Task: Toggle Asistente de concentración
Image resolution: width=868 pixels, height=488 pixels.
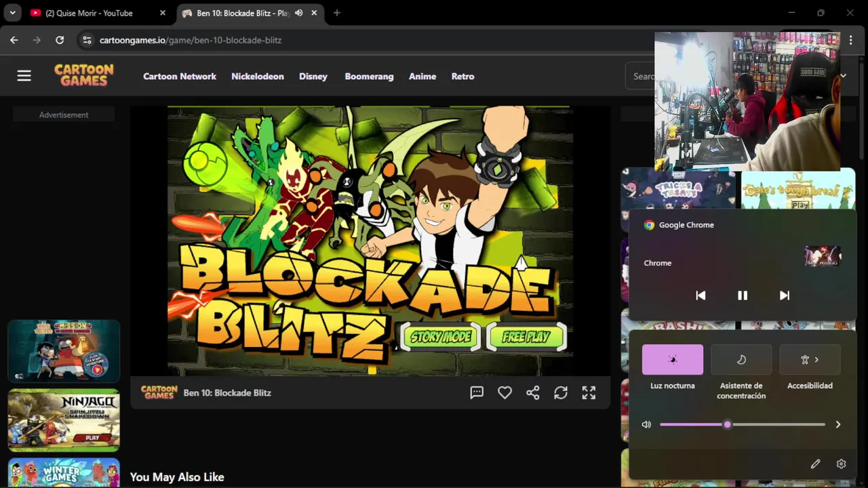Action: coord(741,359)
